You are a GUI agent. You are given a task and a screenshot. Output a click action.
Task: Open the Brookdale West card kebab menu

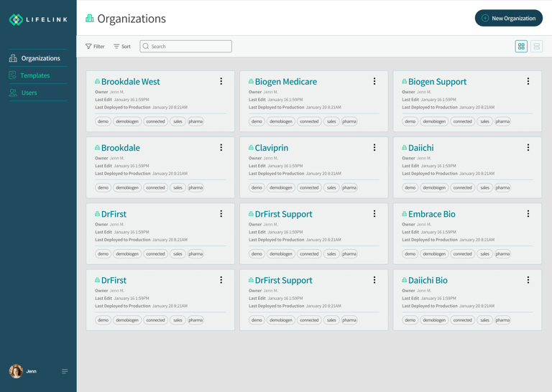pos(221,81)
